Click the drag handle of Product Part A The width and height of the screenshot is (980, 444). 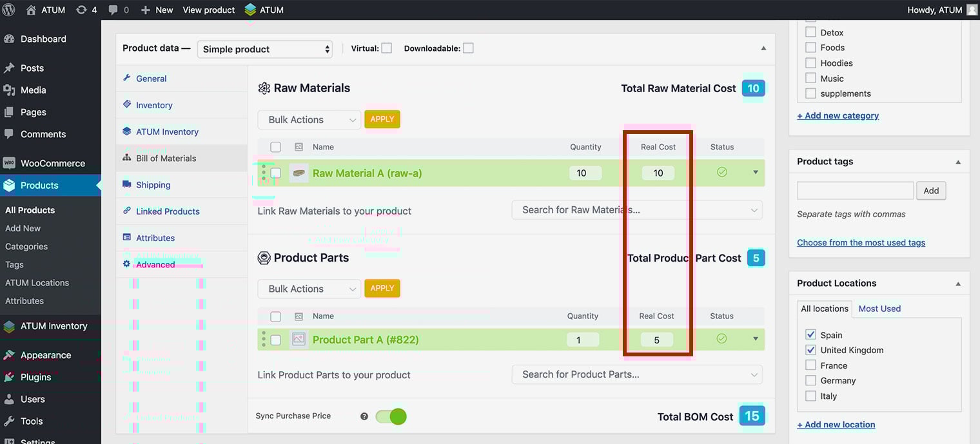click(x=264, y=339)
